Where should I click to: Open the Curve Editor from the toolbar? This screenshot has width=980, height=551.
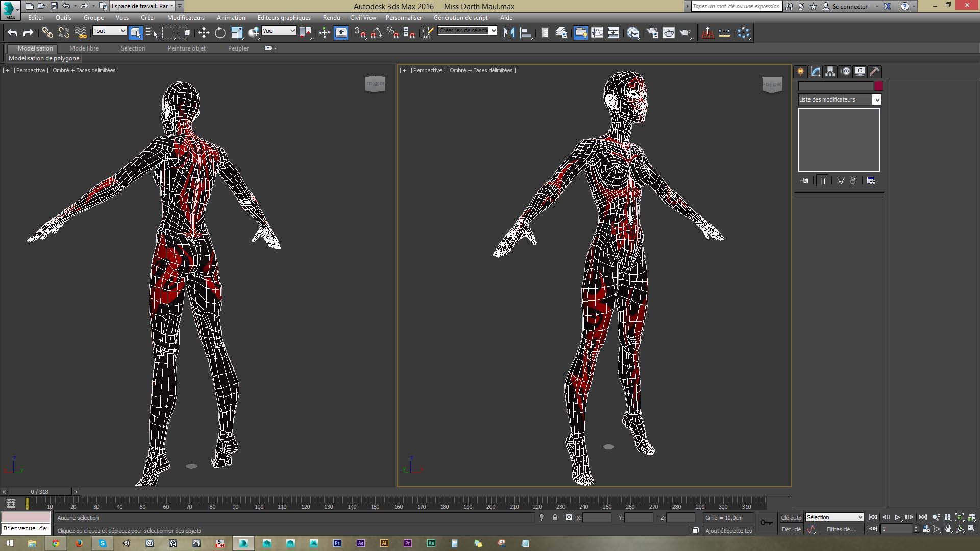pos(597,33)
